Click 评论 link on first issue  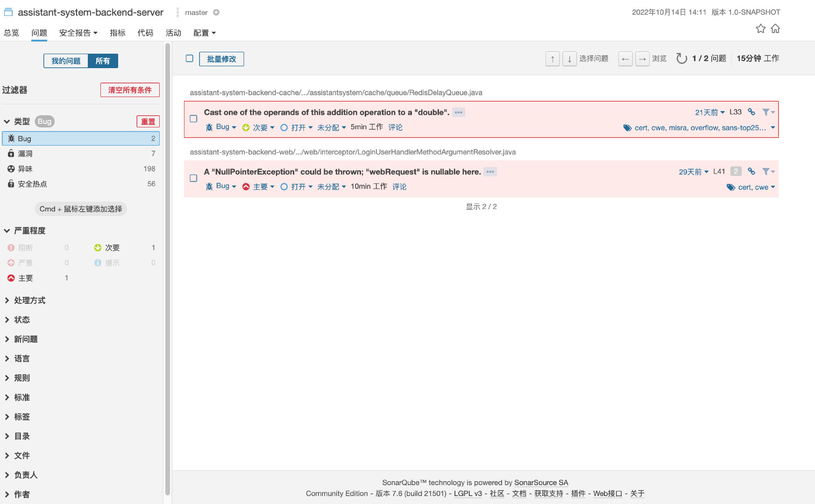point(395,127)
